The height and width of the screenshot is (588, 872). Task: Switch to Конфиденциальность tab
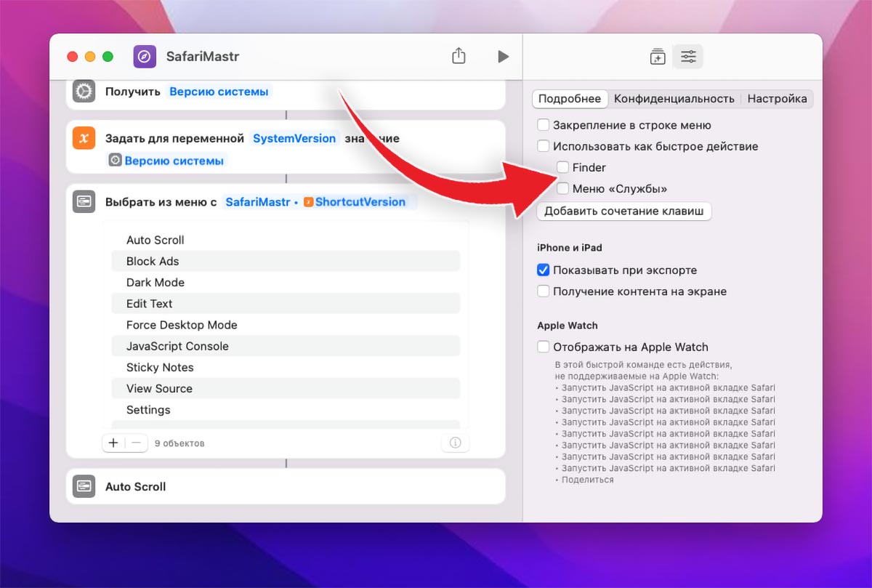point(674,99)
